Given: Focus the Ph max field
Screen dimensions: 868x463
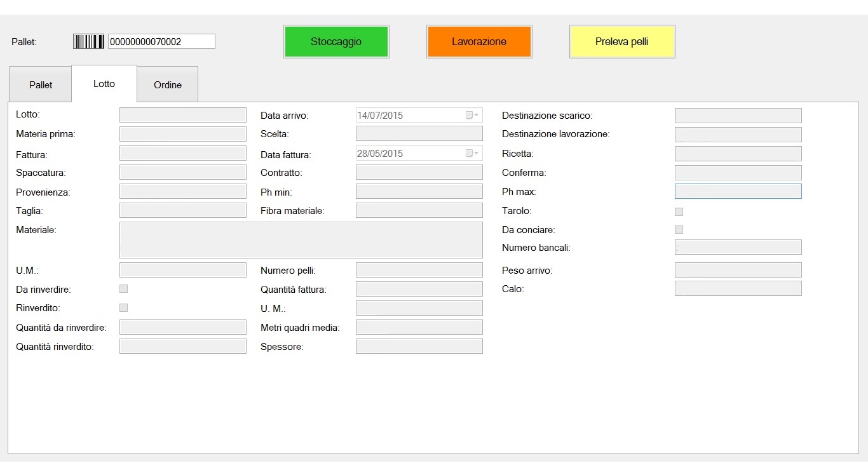Looking at the screenshot, I should (738, 191).
